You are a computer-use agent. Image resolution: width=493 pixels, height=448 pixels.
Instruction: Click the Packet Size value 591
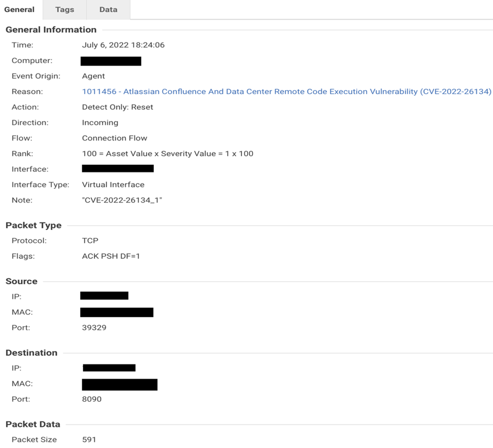pos(89,440)
